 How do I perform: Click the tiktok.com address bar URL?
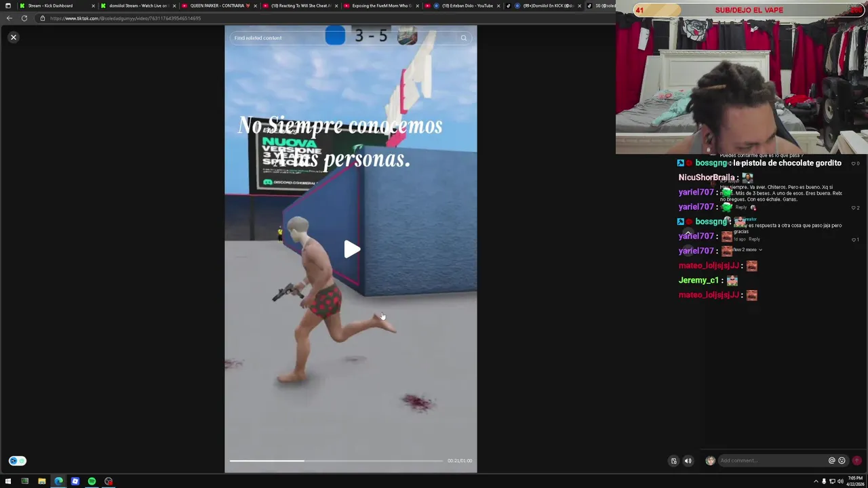(x=125, y=18)
